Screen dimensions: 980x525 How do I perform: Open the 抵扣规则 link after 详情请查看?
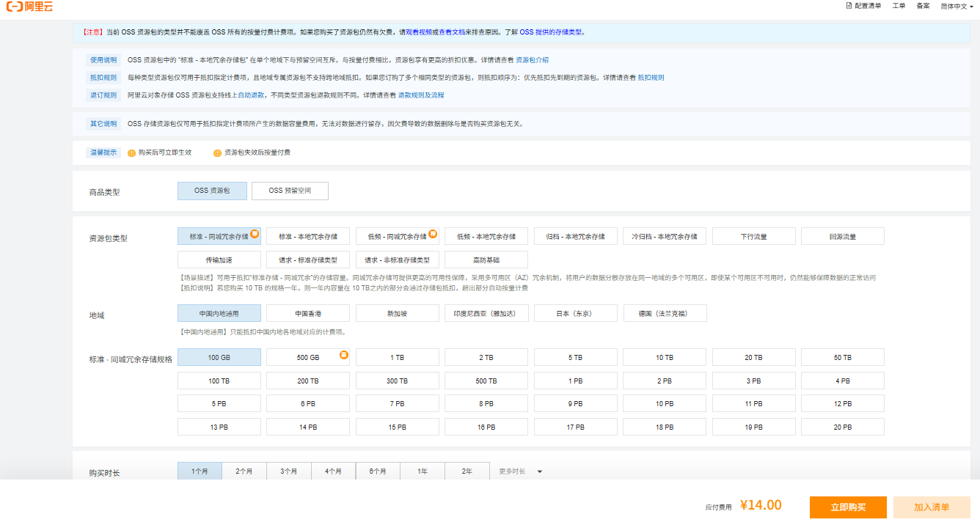(x=651, y=78)
